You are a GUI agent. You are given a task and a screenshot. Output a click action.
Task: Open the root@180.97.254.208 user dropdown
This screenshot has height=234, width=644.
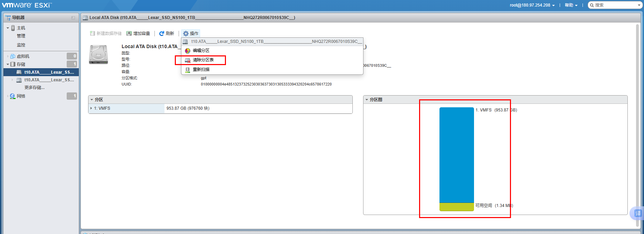click(532, 5)
